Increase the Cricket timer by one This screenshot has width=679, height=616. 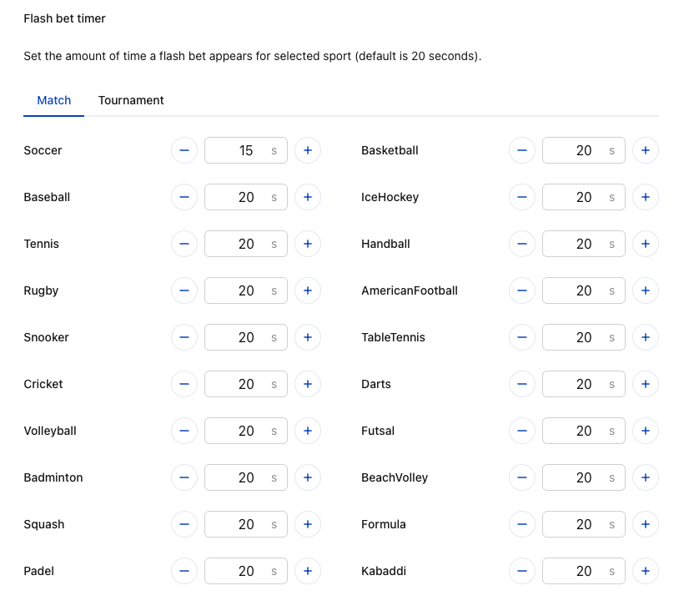click(308, 384)
